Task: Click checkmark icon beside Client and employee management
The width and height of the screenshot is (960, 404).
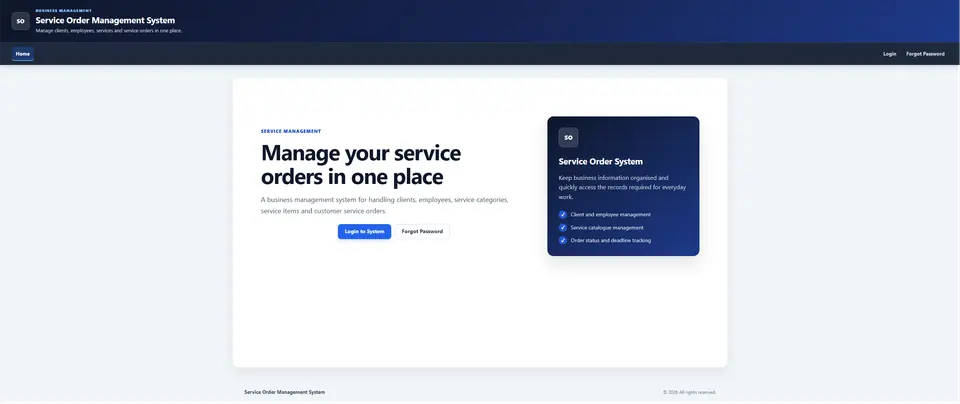Action: (x=563, y=215)
